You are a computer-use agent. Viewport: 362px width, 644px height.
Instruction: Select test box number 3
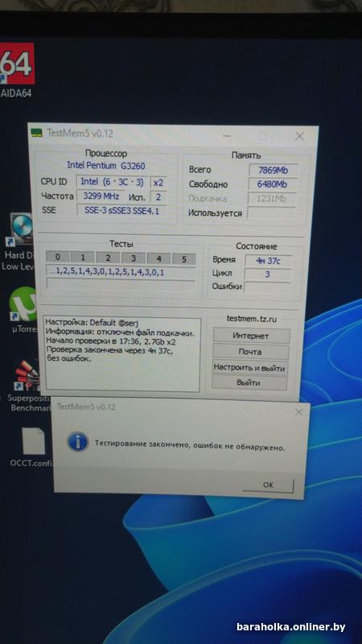click(133, 258)
